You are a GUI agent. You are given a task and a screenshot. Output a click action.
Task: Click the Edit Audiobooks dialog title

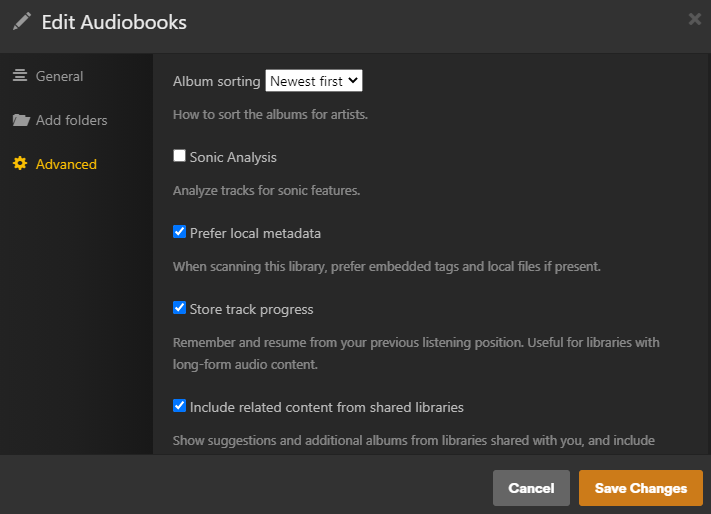tap(114, 22)
